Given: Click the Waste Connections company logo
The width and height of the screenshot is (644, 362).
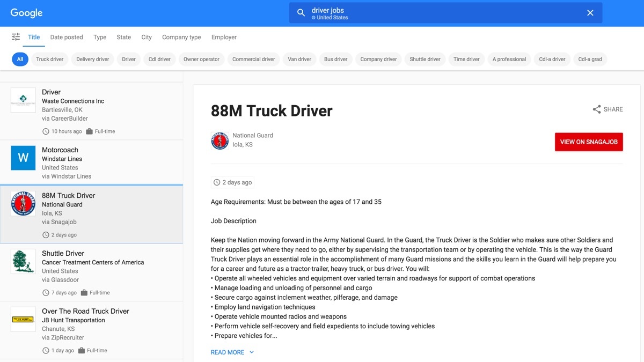Looking at the screenshot, I should [x=23, y=100].
